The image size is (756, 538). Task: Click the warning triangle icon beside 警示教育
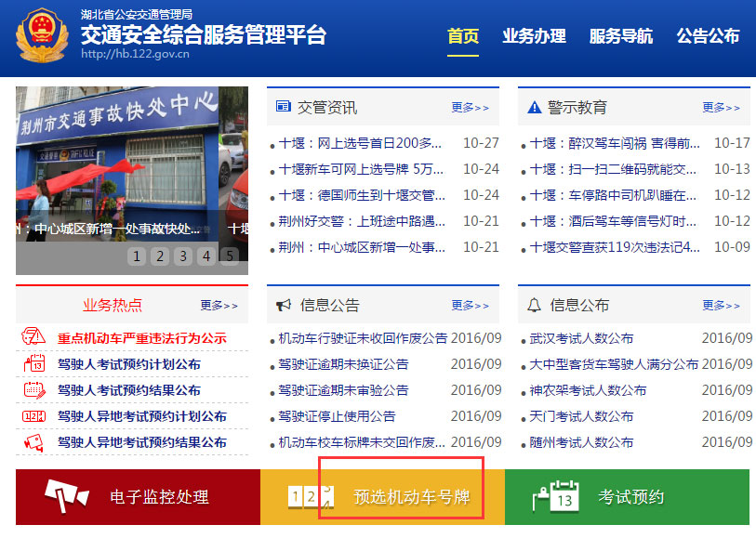point(533,106)
